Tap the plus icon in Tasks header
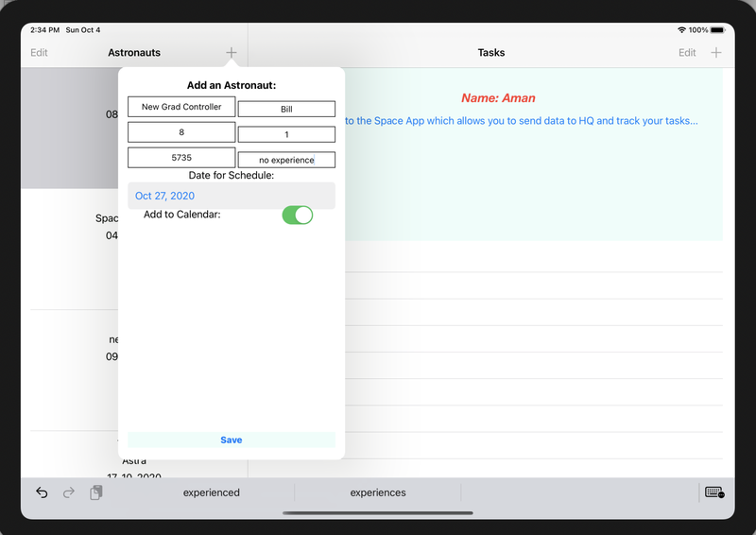This screenshot has width=756, height=535. 716,53
